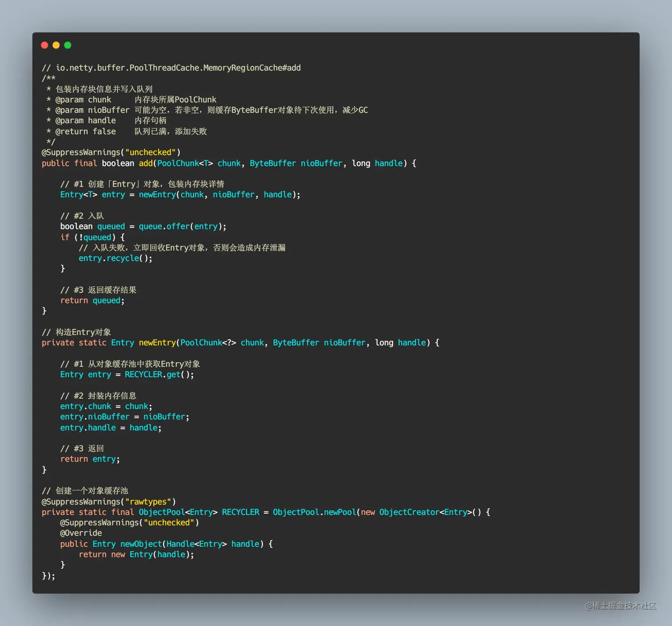
Task: Select the newObject method name
Action: pos(140,544)
